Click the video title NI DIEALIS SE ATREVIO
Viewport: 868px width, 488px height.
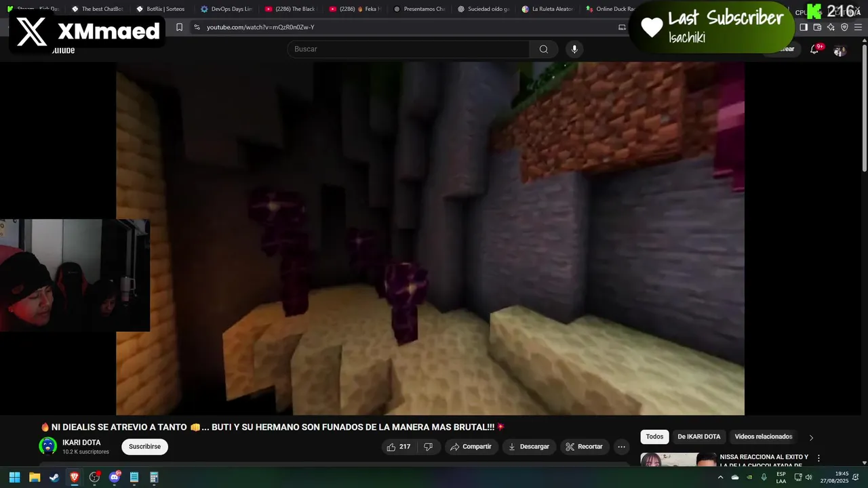pyautogui.click(x=273, y=427)
